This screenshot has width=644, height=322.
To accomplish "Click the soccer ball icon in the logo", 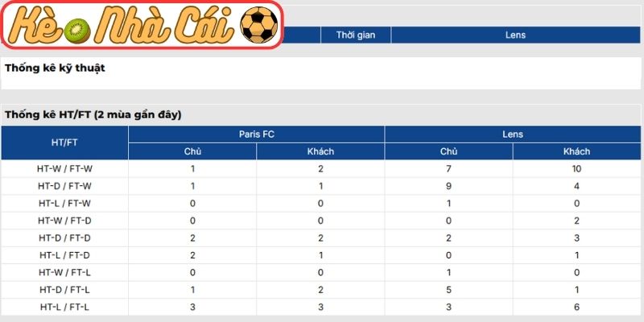I will (259, 26).
